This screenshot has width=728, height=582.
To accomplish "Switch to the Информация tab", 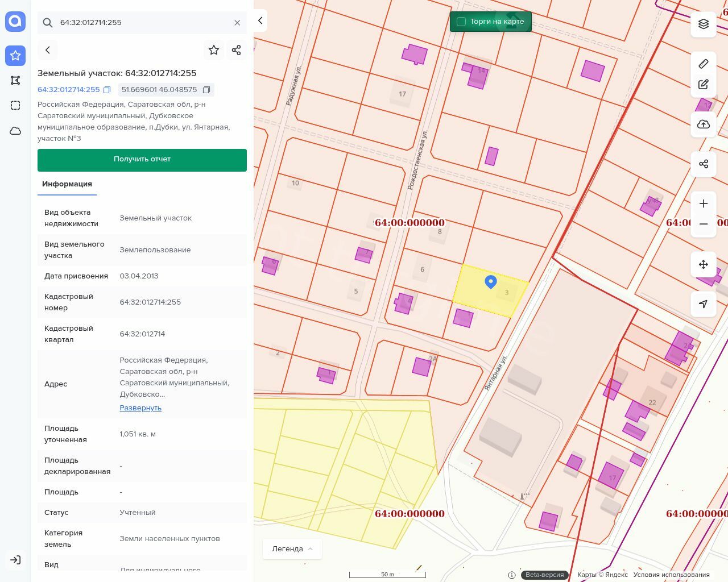I will point(67,184).
